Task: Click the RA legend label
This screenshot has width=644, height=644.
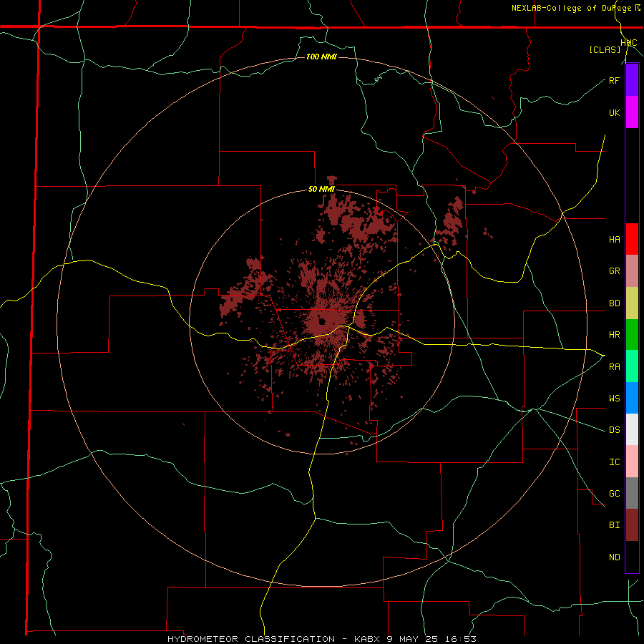Action: pos(614,367)
